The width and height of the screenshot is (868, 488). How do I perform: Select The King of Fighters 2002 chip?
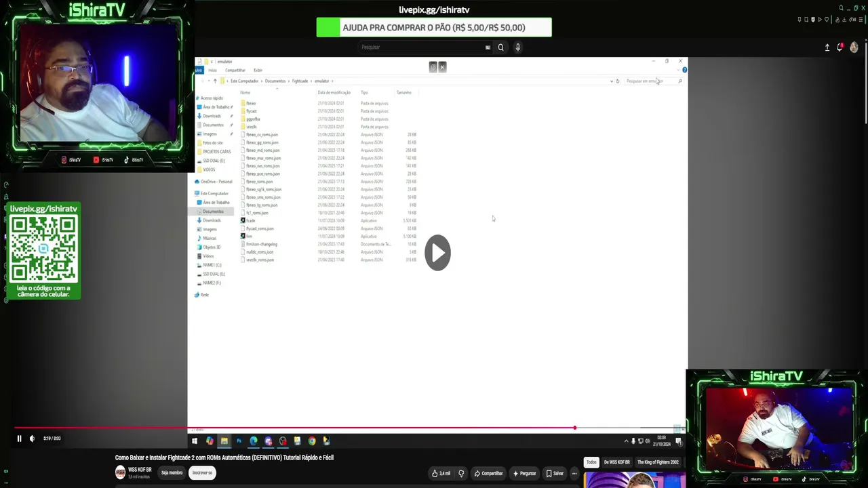pos(658,462)
